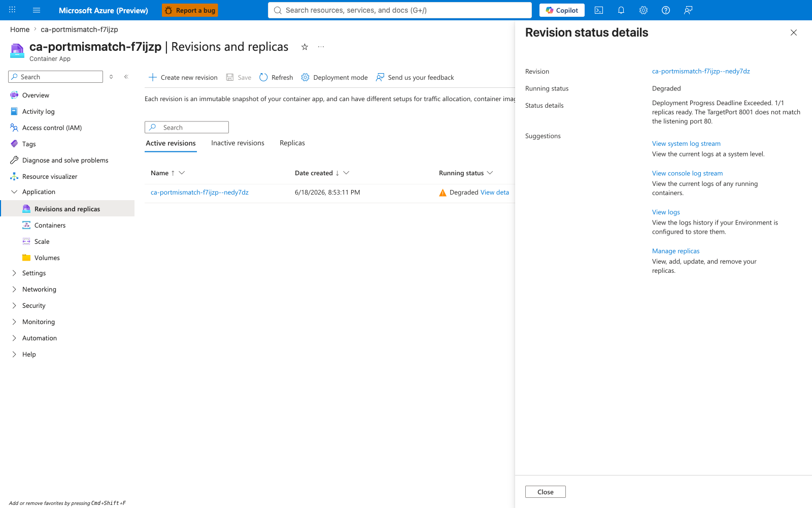Expand the Settings section

tap(14, 273)
